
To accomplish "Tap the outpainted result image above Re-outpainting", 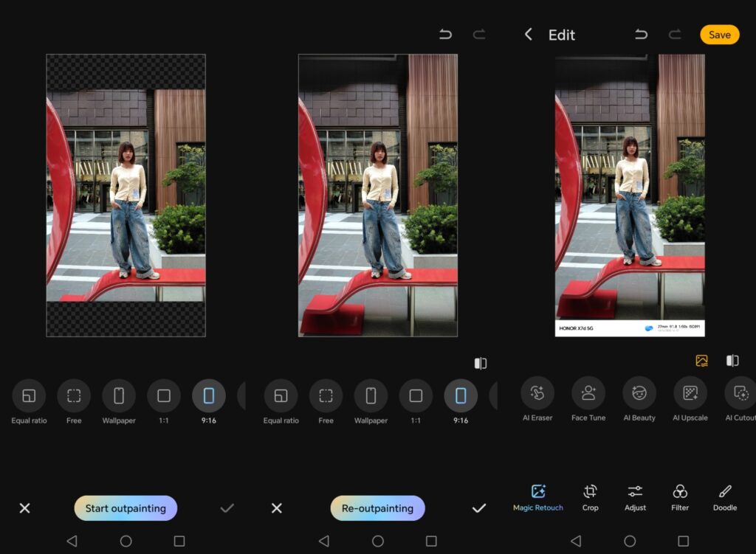I will pyautogui.click(x=377, y=195).
